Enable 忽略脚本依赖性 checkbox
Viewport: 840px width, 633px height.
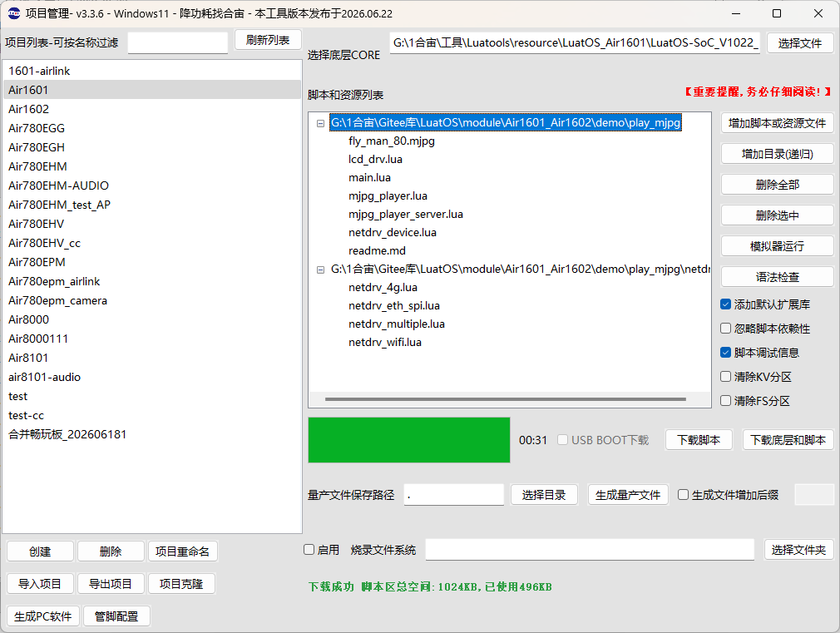tap(725, 328)
